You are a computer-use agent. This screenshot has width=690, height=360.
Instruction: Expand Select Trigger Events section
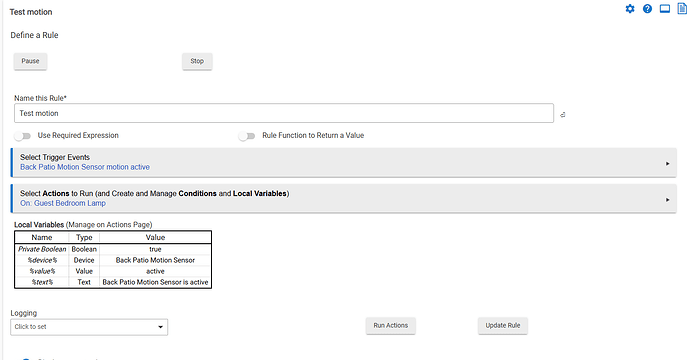point(344,162)
